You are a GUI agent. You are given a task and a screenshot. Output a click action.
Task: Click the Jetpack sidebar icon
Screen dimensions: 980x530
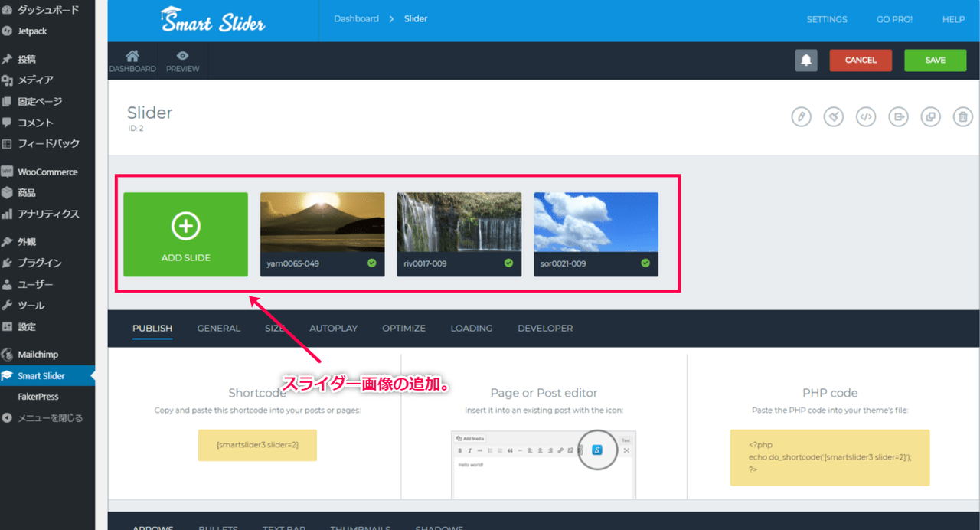point(8,31)
